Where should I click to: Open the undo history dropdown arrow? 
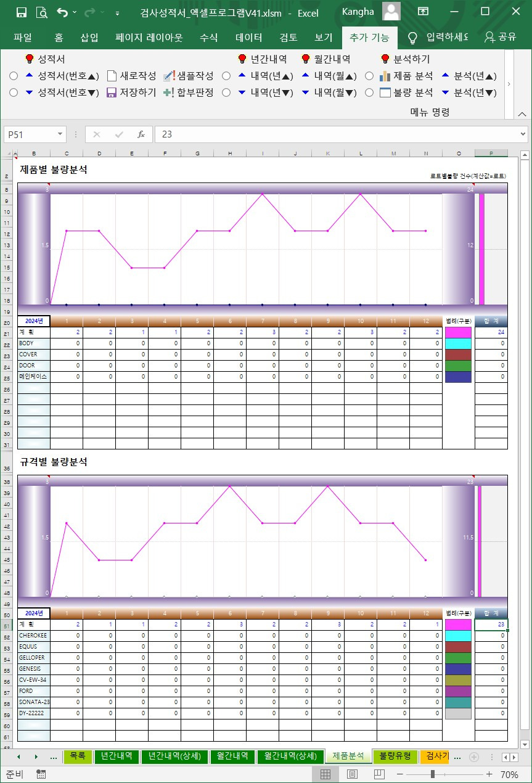(75, 12)
